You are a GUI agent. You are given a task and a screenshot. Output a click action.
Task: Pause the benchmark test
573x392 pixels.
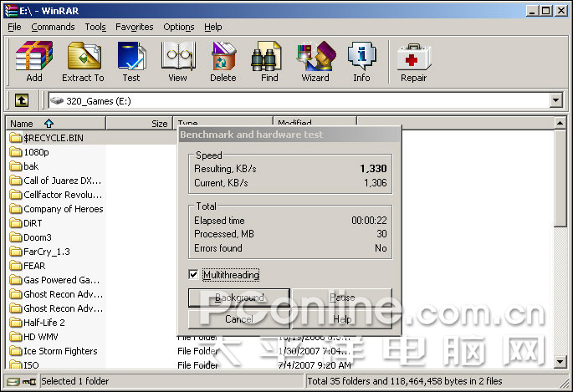coord(342,298)
